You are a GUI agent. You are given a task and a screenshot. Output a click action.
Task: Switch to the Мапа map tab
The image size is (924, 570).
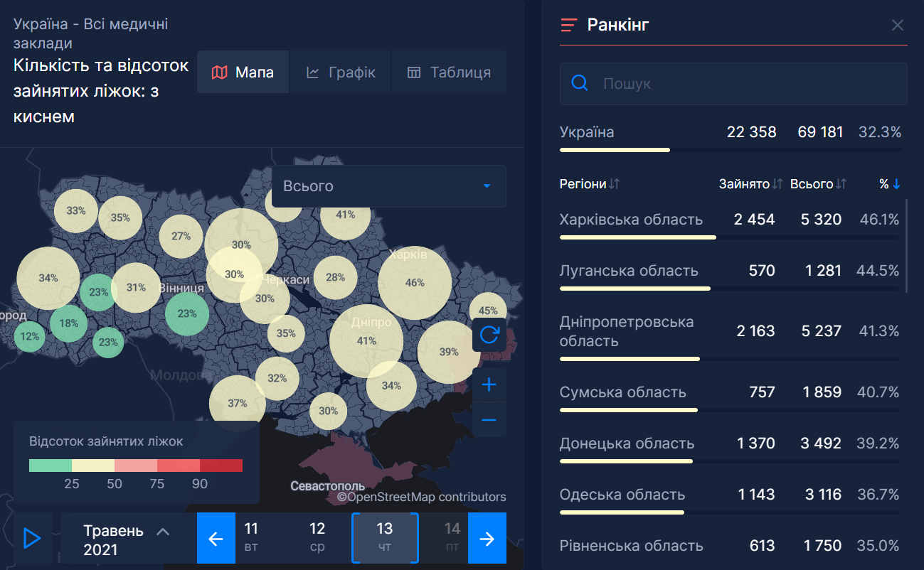pos(243,72)
